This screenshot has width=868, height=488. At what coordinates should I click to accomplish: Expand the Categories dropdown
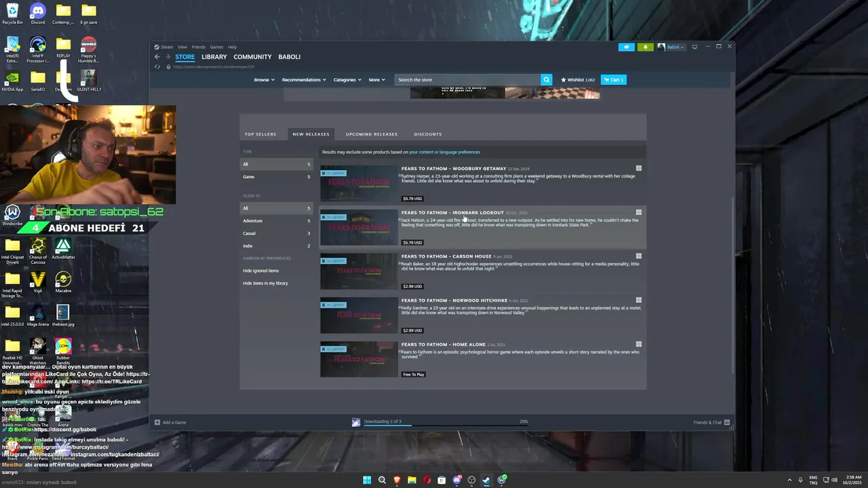click(x=347, y=79)
